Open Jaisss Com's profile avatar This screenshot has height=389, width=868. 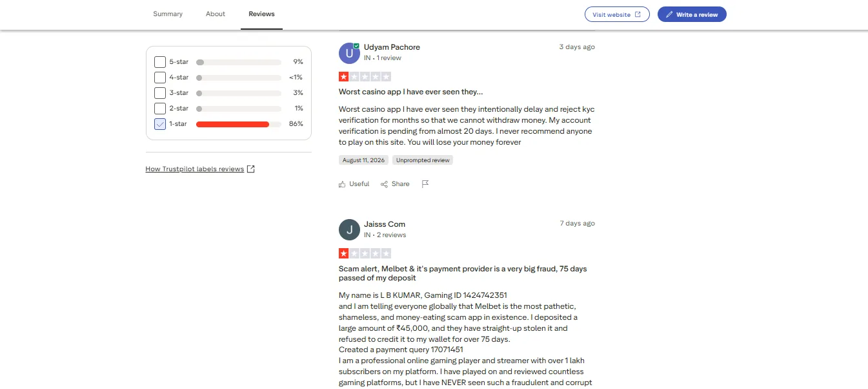349,229
